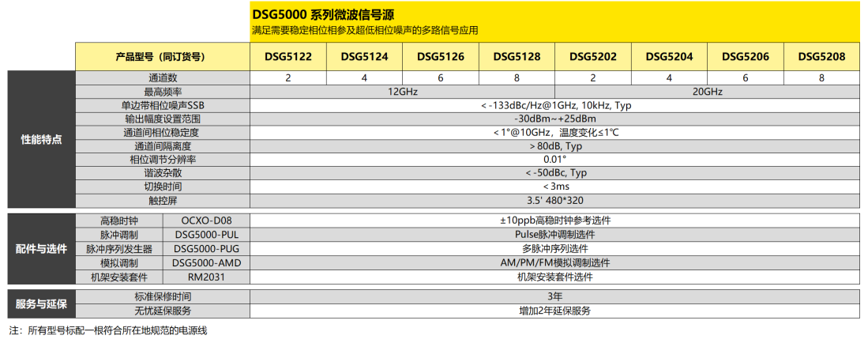Click the '3年' warranty value

pyautogui.click(x=555, y=296)
